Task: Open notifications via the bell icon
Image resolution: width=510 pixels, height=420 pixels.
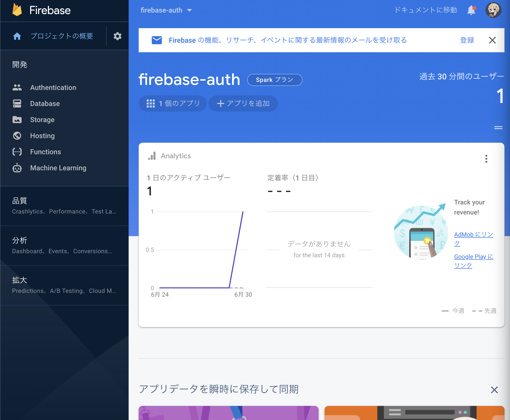Action: pyautogui.click(x=471, y=10)
